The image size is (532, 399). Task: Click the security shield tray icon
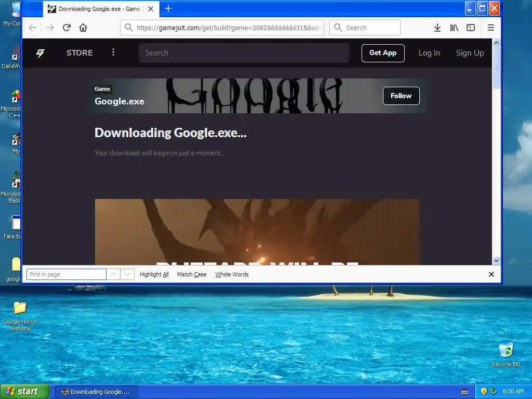[484, 391]
